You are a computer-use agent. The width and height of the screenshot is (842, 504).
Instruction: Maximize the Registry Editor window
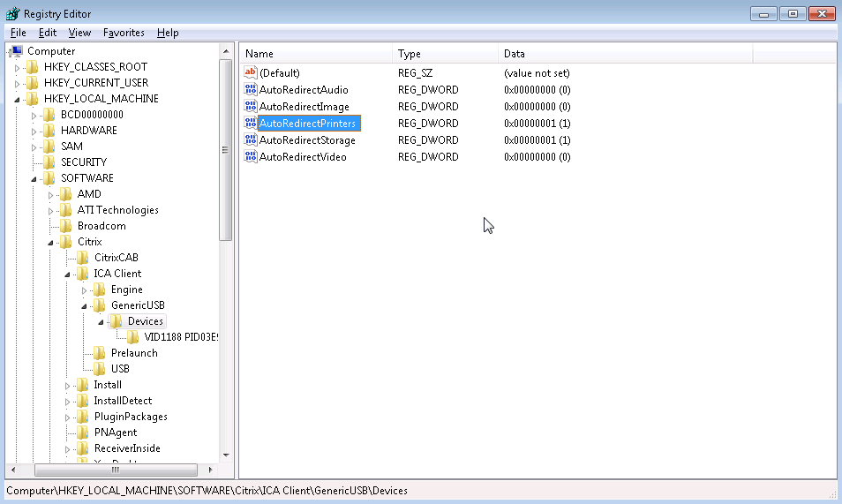click(x=793, y=14)
